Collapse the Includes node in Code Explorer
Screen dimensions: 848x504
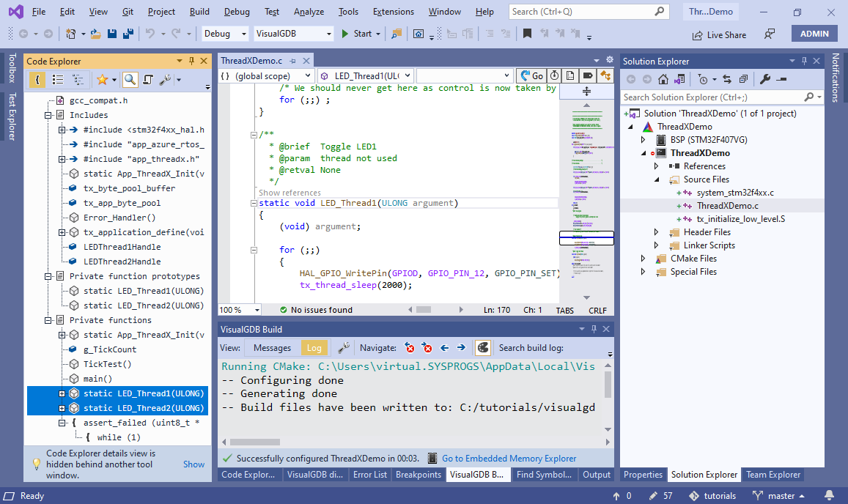(x=48, y=115)
